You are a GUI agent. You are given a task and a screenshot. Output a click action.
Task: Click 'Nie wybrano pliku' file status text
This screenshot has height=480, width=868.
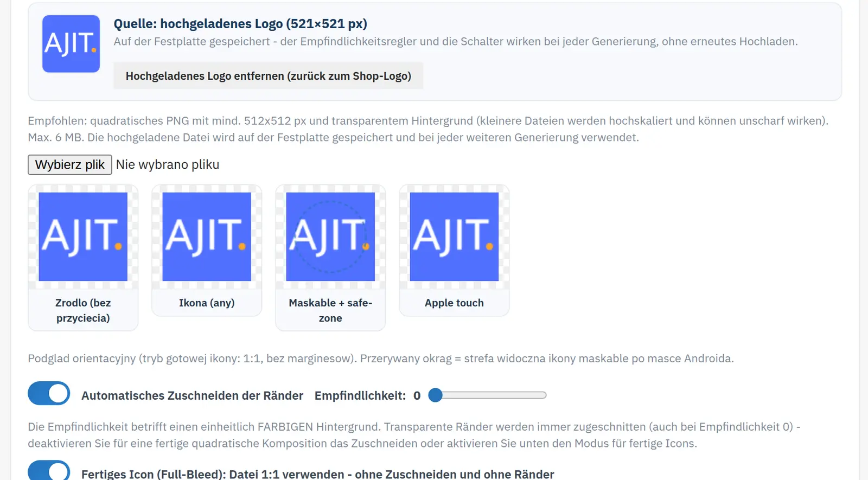click(x=168, y=165)
